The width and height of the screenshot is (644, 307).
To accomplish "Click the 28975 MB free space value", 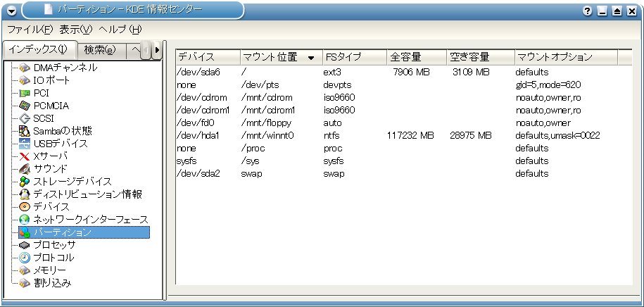I will point(471,136).
